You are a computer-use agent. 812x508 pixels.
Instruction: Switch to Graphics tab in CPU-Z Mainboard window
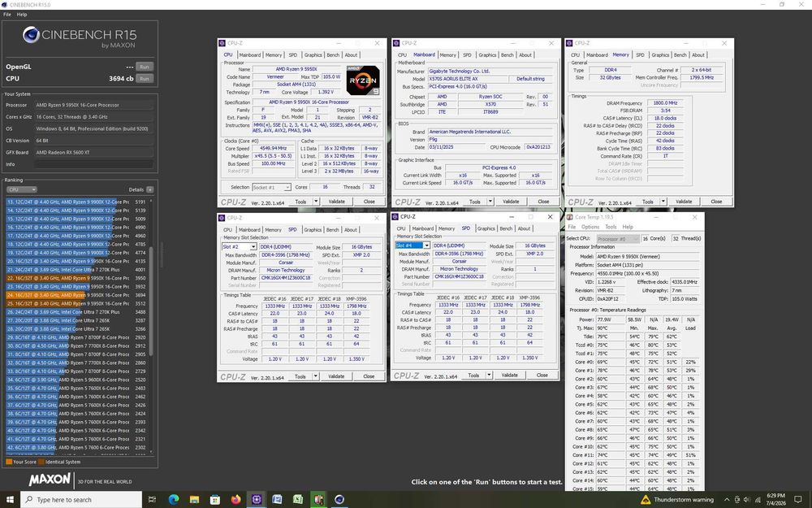coord(486,55)
